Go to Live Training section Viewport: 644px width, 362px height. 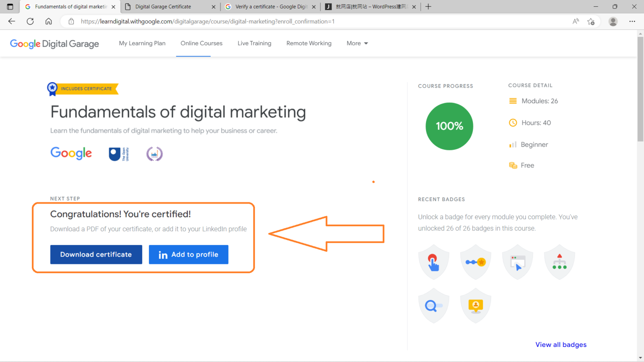point(254,43)
